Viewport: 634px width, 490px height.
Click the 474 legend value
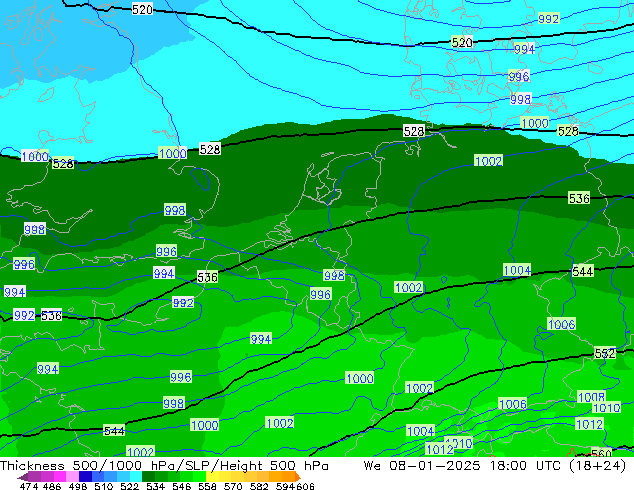tap(29, 486)
